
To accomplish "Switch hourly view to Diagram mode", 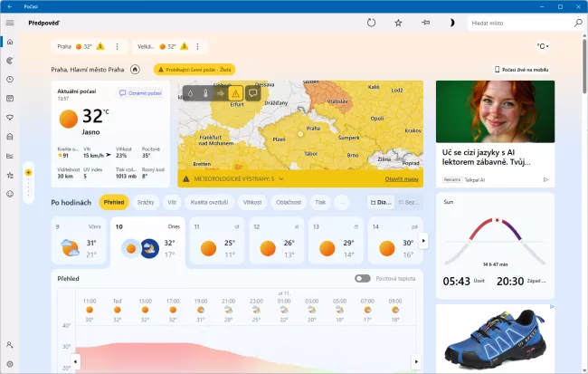I will (x=381, y=202).
